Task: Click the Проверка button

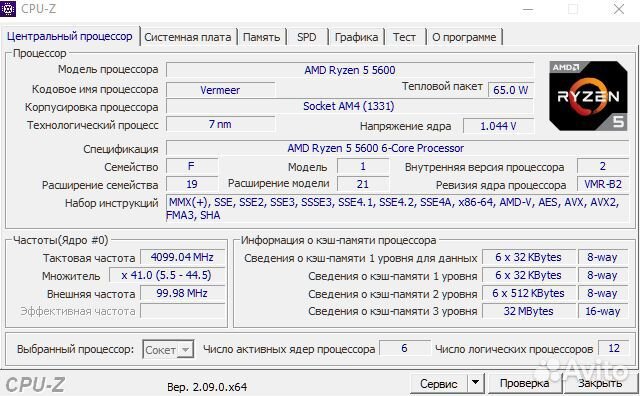Action: (524, 384)
